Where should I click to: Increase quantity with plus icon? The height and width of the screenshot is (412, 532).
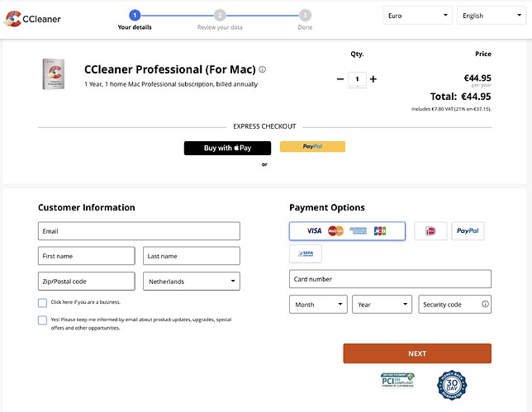click(373, 79)
